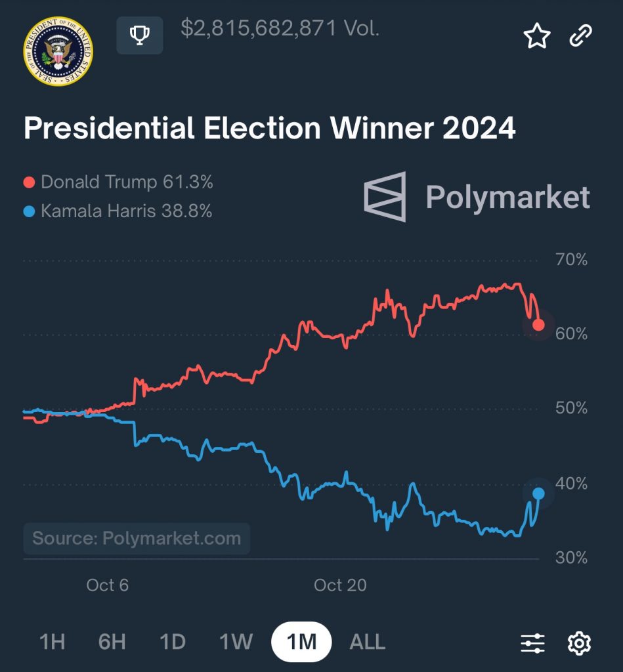
Task: Select the 1H time range
Action: coord(53,642)
